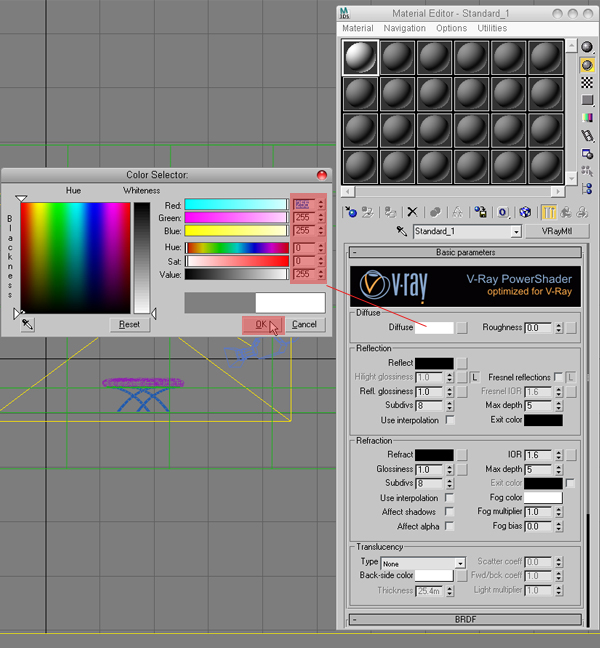Click the Color Selector eyedropper icon
The height and width of the screenshot is (648, 600).
point(28,324)
